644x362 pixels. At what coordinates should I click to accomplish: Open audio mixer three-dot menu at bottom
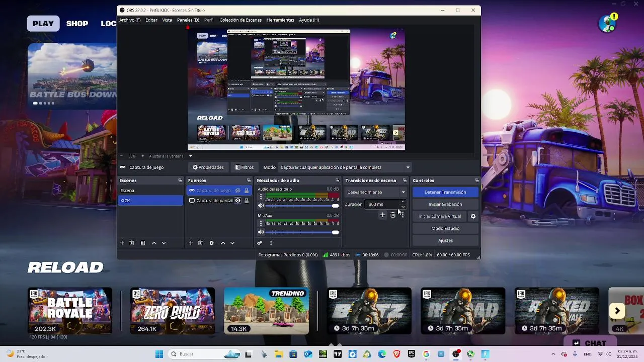point(271,243)
